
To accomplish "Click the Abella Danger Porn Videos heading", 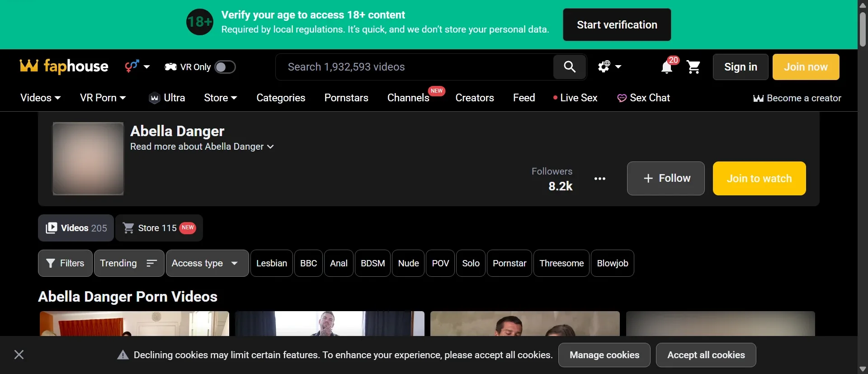I will 128,297.
